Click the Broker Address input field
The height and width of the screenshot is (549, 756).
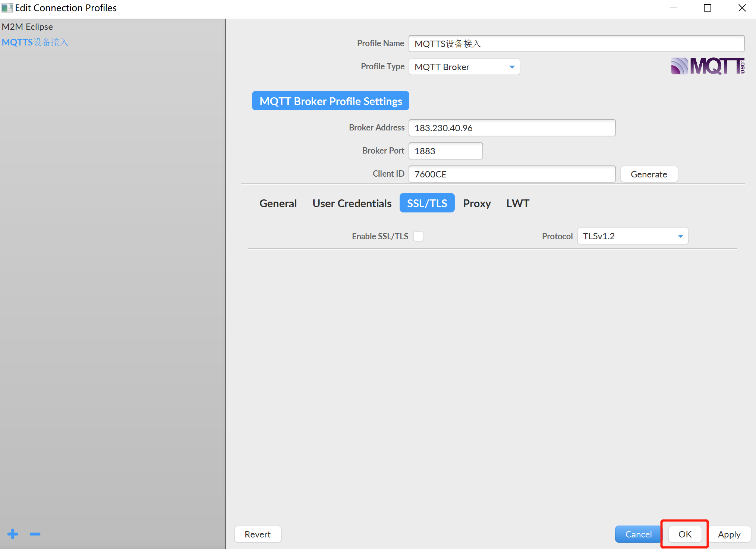511,128
